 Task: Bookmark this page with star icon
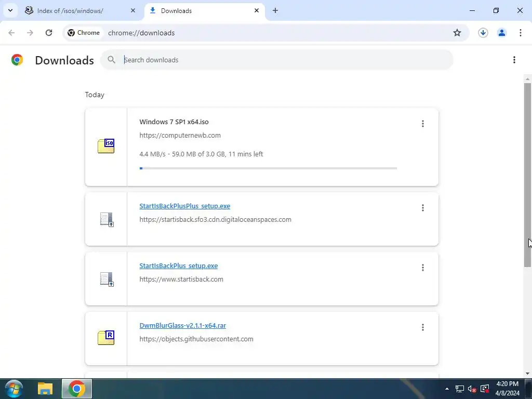457,33
